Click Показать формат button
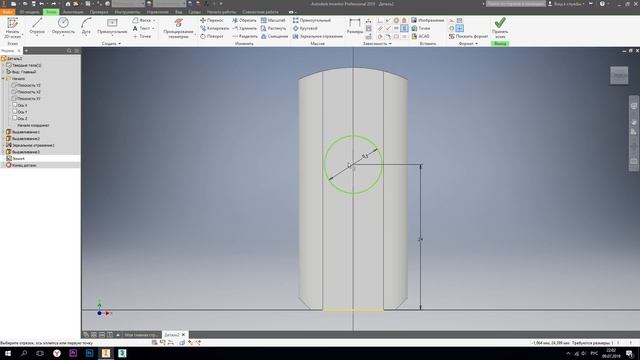Screen dimensions: 640x360 (468, 36)
